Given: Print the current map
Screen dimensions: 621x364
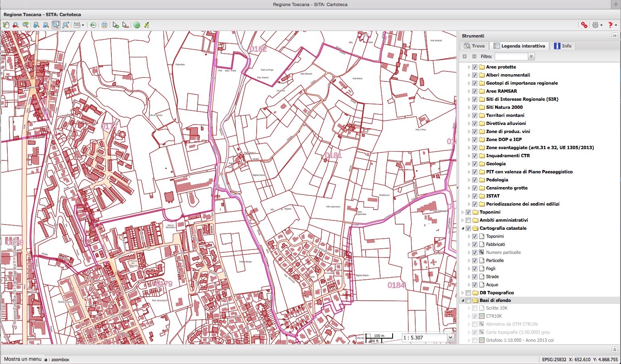Looking at the screenshot, I should 105,25.
